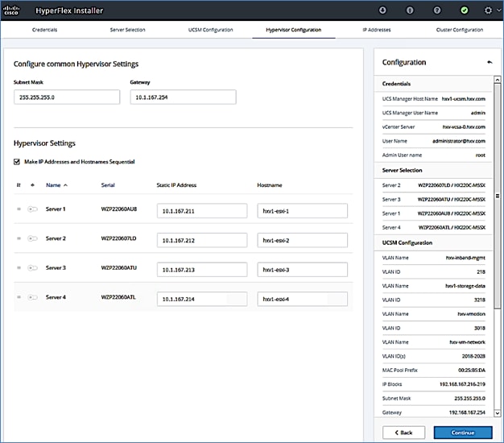Viewport: 504px width, 443px height.
Task: Click the Hostname column header
Action: (270, 185)
